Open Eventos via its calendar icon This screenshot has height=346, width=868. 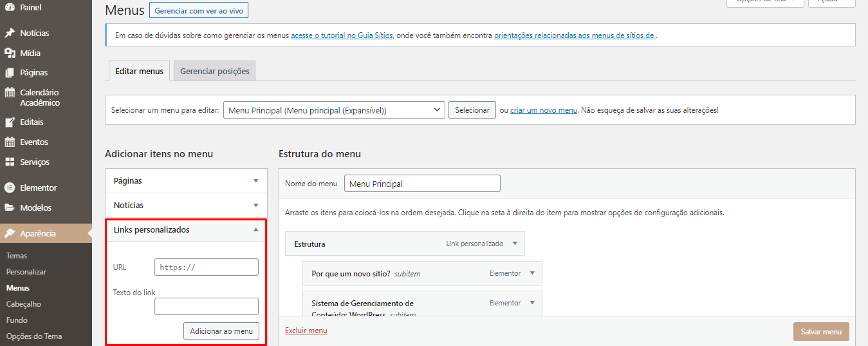[10, 142]
